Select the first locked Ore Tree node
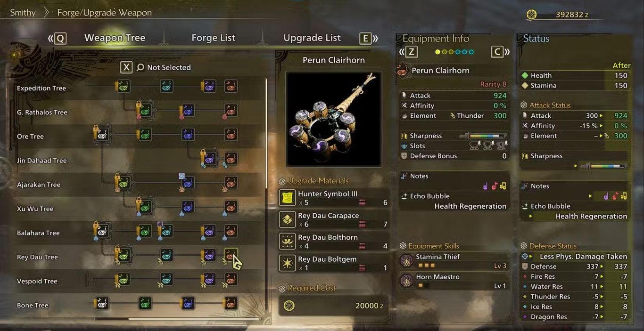 click(102, 135)
